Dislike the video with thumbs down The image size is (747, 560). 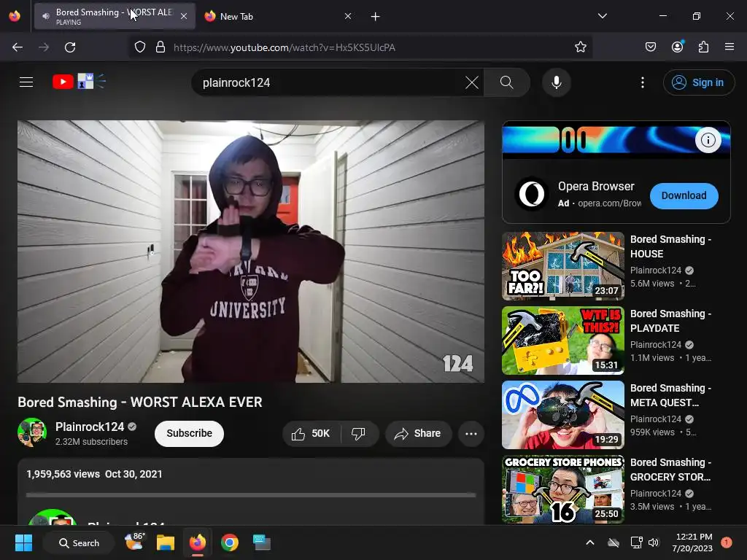(358, 433)
